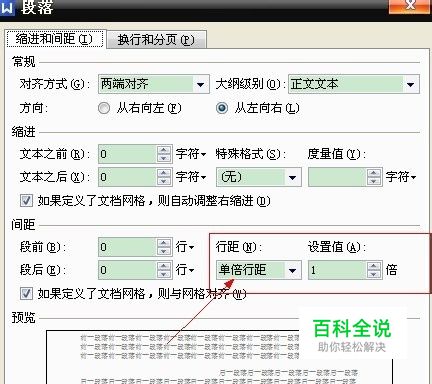The height and width of the screenshot is (384, 432).
Task: Open unit dropdown 字符 for 文本之前
Action: click(x=191, y=154)
